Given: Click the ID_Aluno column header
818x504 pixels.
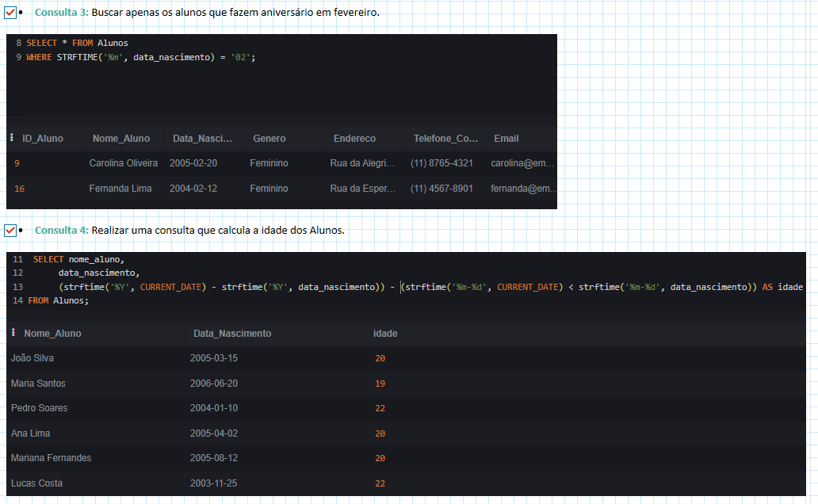Looking at the screenshot, I should tap(43, 138).
